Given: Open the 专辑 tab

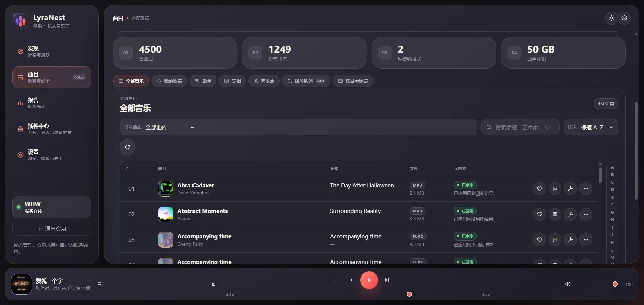Looking at the screenshot, I should (x=232, y=81).
